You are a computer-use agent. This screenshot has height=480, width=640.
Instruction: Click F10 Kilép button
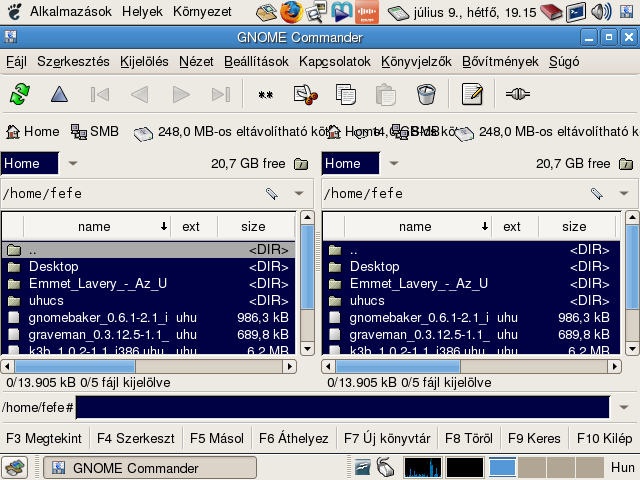604,438
